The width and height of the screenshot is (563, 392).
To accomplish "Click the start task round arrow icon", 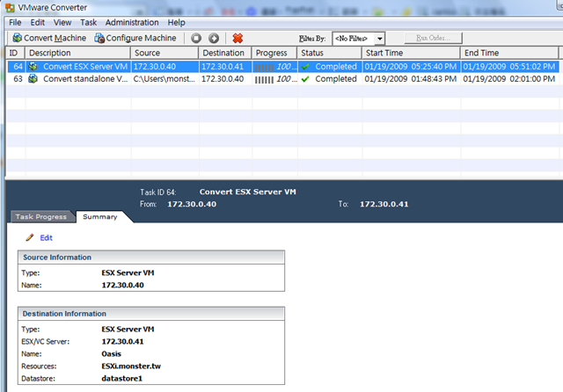I will [214, 38].
